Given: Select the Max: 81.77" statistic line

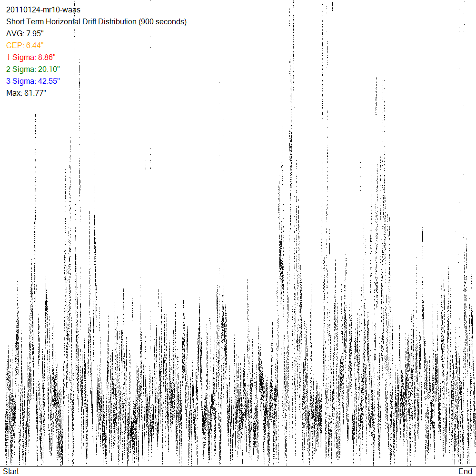Looking at the screenshot, I should click(26, 93).
